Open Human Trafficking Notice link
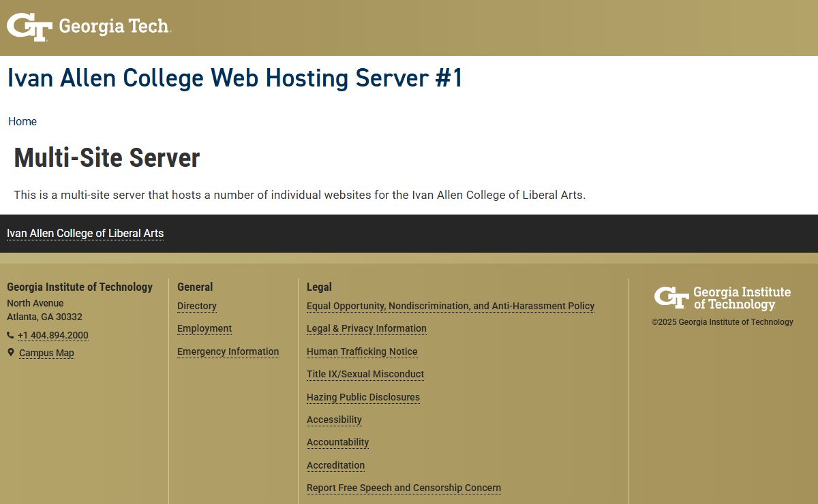The image size is (818, 504). pyautogui.click(x=362, y=351)
